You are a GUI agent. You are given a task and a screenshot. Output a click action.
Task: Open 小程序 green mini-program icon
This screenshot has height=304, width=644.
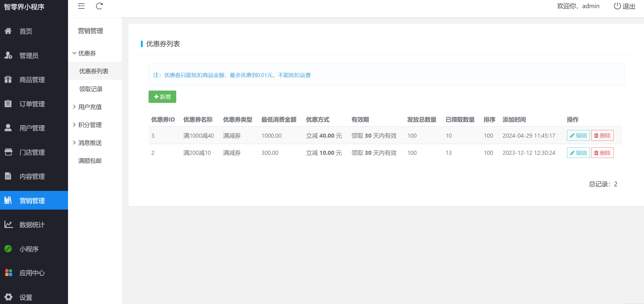pos(8,249)
